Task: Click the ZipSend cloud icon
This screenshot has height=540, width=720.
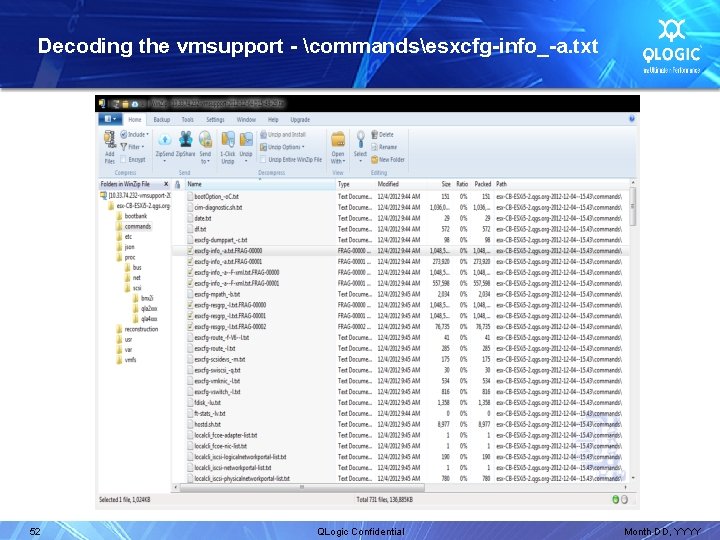Action: tap(165, 140)
